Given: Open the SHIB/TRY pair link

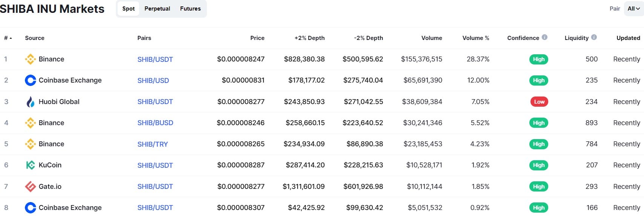Looking at the screenshot, I should coord(153,144).
